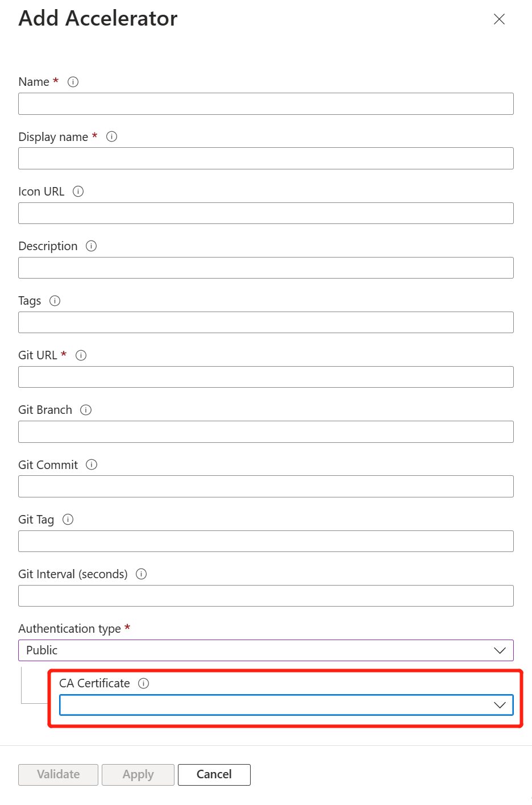This screenshot has width=532, height=805.
Task: Click the Git Interval (seconds) input
Action: pyautogui.click(x=266, y=596)
